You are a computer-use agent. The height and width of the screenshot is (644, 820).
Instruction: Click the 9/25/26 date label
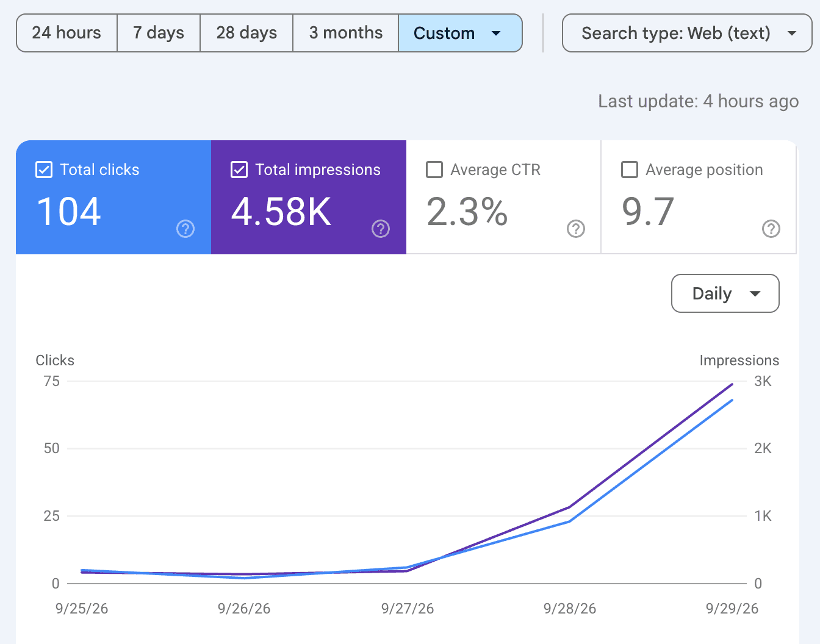82,609
